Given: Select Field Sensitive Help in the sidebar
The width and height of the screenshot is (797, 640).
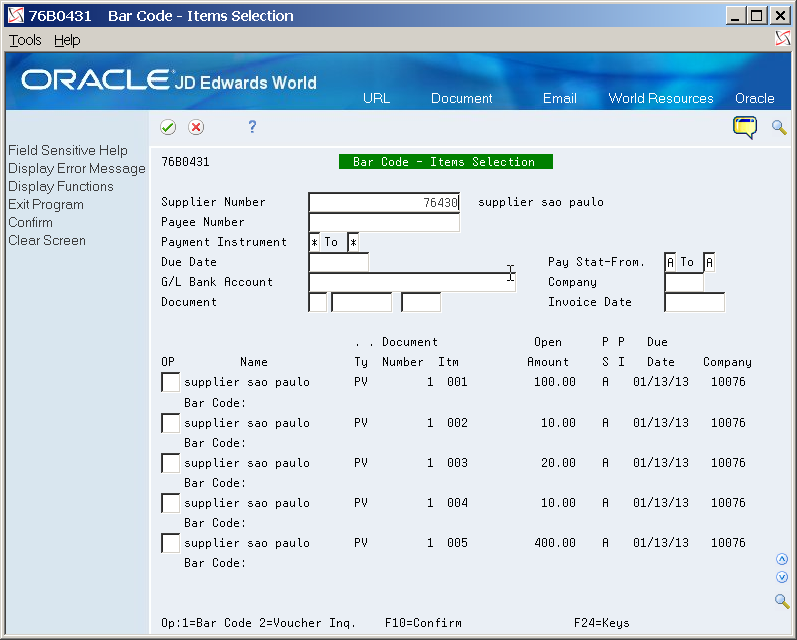Looking at the screenshot, I should click(68, 150).
